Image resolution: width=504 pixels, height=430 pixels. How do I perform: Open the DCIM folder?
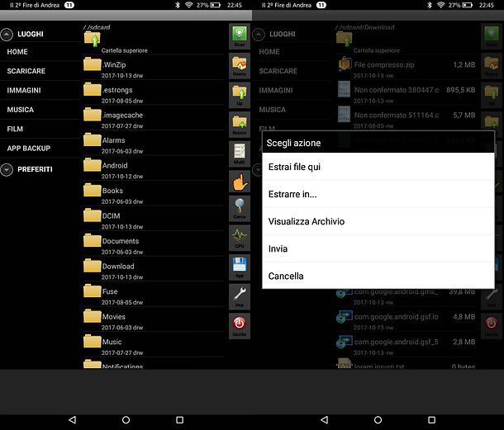153,219
